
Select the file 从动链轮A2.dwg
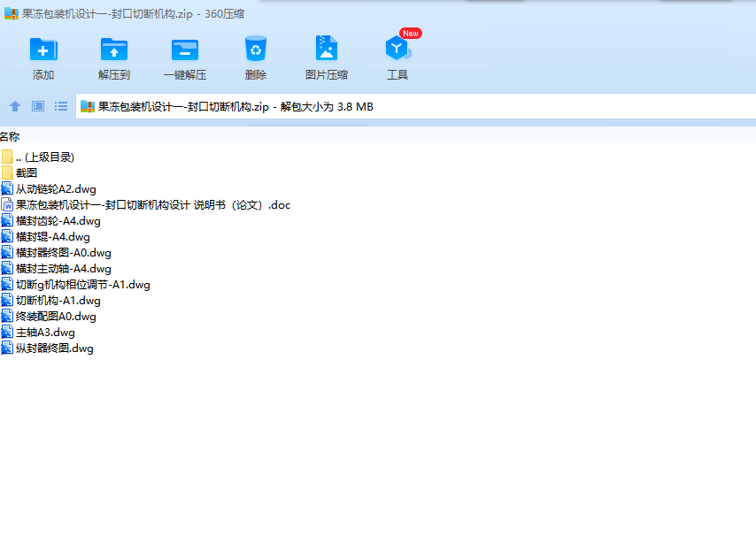48,189
